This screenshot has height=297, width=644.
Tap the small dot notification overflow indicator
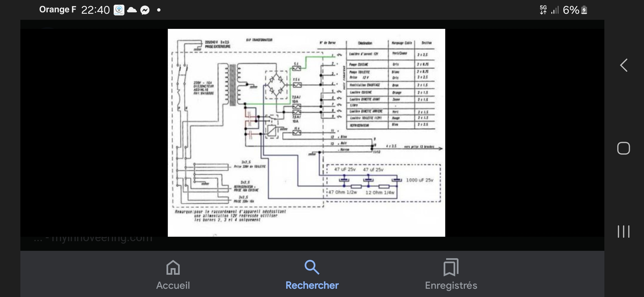[159, 10]
